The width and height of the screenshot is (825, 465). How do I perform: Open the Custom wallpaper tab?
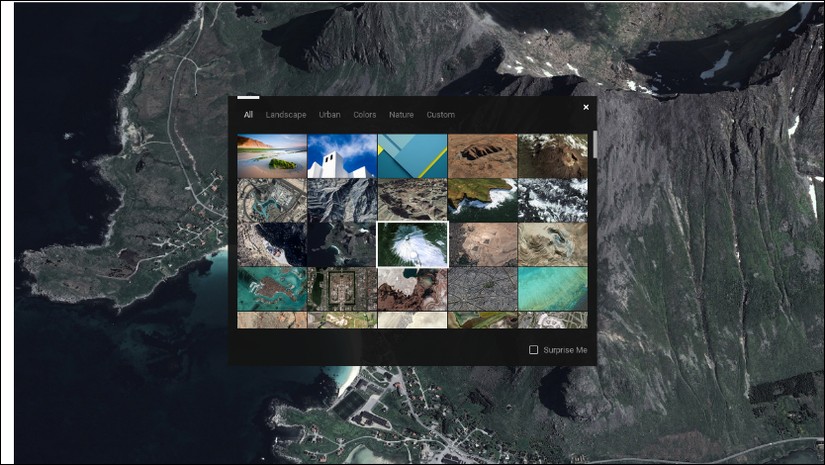440,115
